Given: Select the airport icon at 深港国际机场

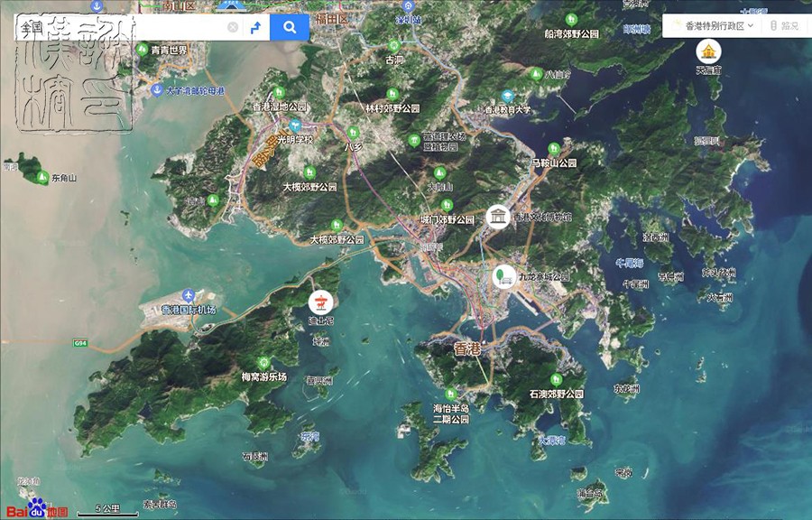Looking at the screenshot, I should click(189, 292).
